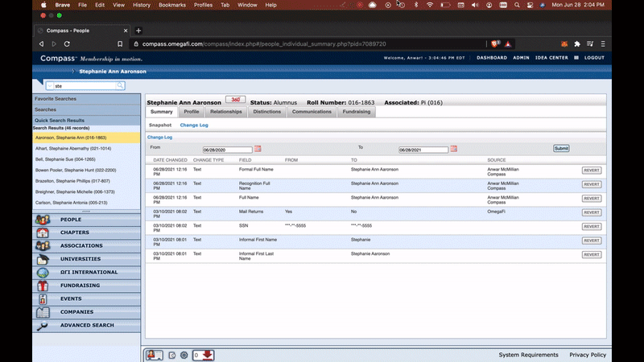Screen dimensions: 644x362
Task: Revert the Informal First Name change
Action: (x=592, y=241)
